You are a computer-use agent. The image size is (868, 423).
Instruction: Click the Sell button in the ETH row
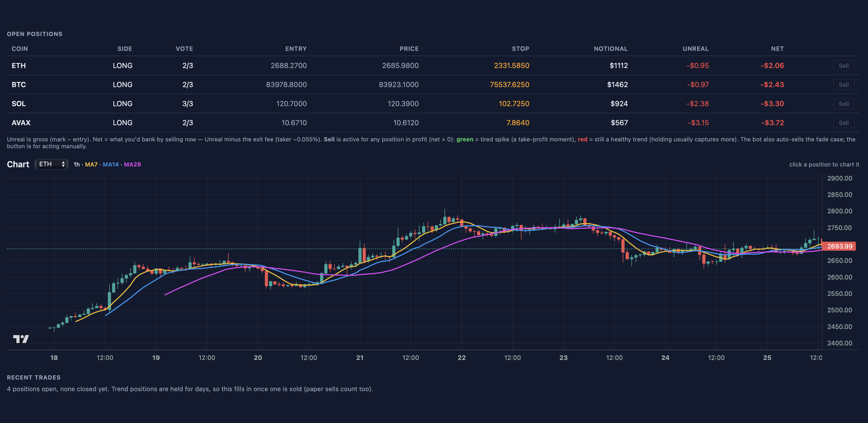(844, 66)
